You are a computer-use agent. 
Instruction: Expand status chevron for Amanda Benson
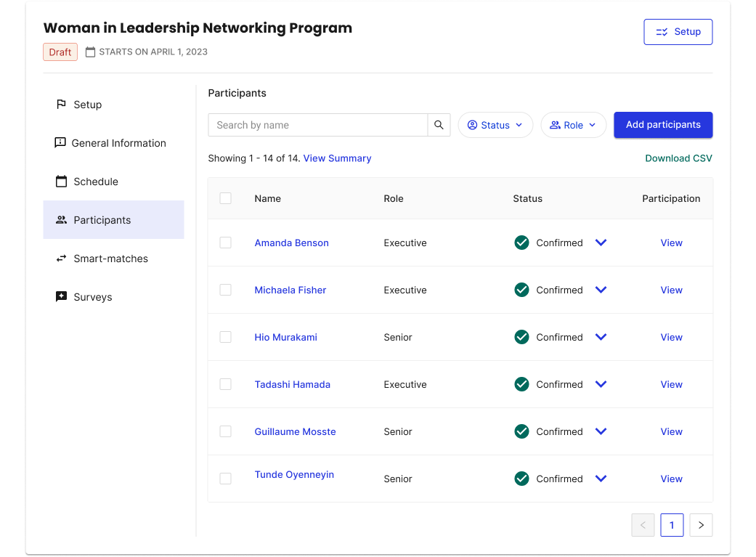(x=601, y=243)
